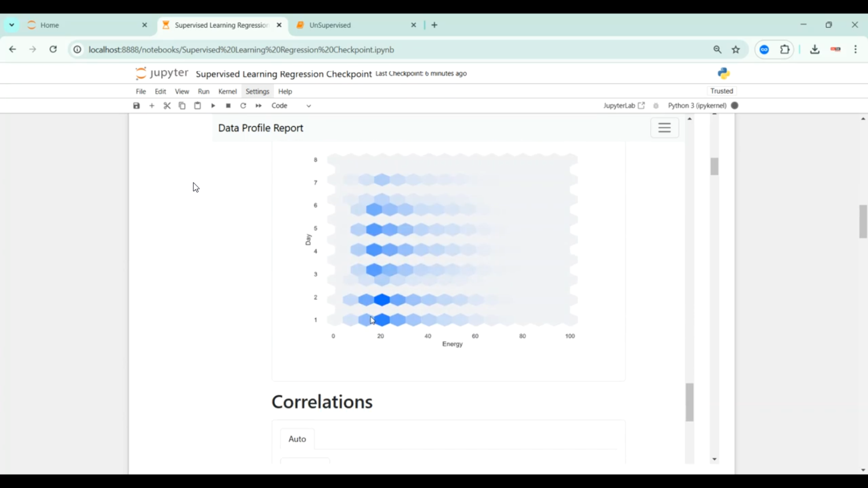Close the Home browser tab
This screenshot has width=868, height=488.
coord(145,25)
